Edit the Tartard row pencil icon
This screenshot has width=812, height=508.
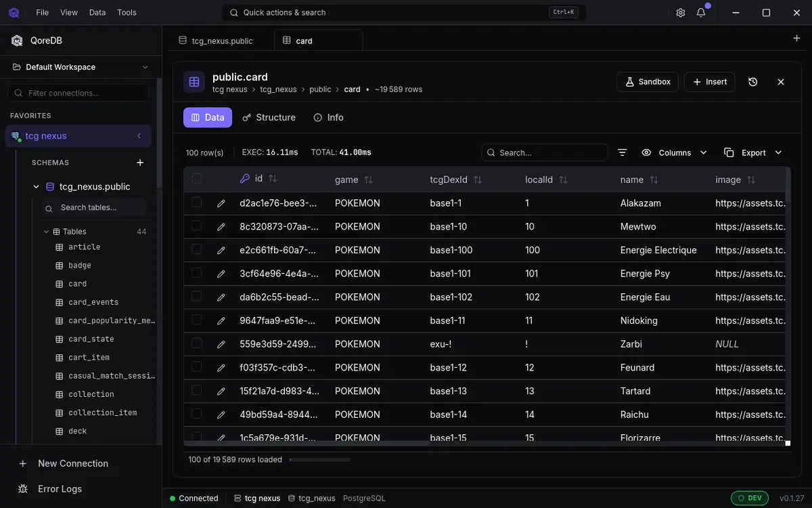[x=221, y=391]
